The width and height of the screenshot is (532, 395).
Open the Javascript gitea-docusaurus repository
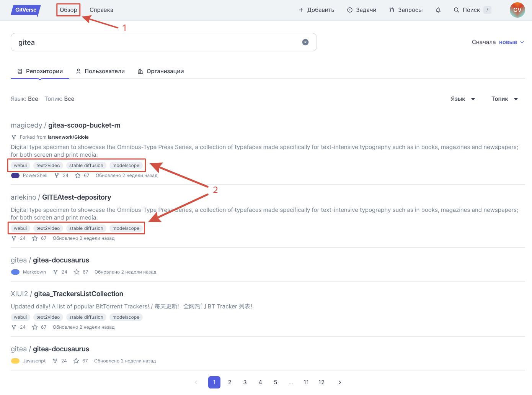click(61, 349)
